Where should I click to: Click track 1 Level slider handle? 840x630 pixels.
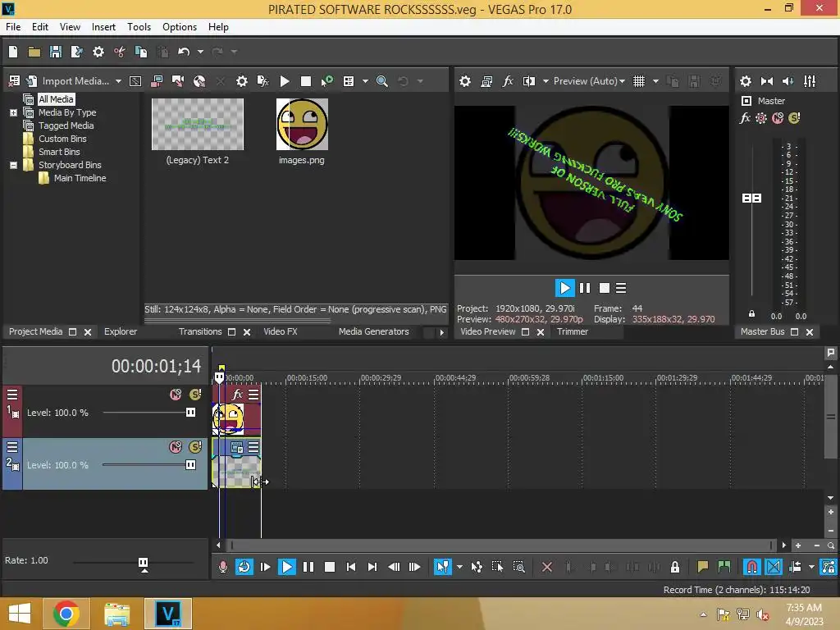coord(190,413)
